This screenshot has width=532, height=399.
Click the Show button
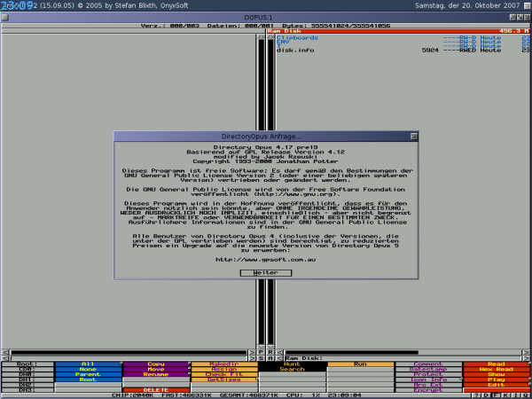click(497, 374)
